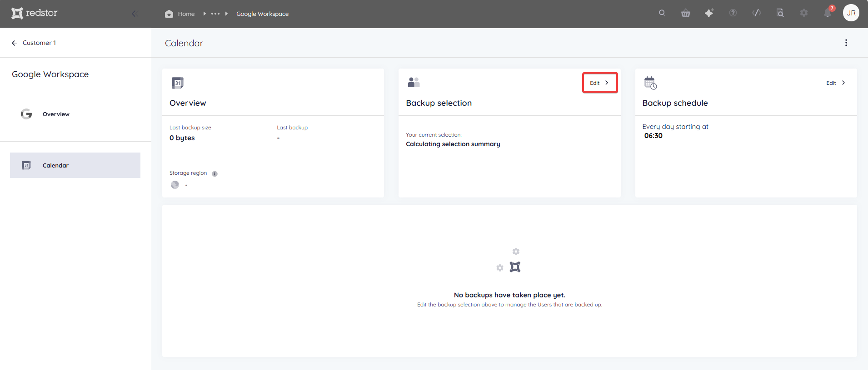Click 'No backups have taken place yet.'
The image size is (868, 370).
coord(509,295)
